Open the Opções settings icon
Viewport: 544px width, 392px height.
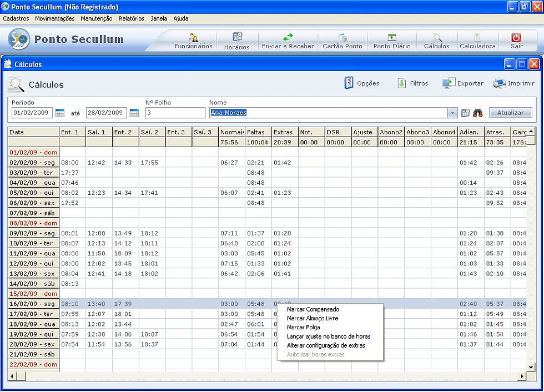click(349, 83)
